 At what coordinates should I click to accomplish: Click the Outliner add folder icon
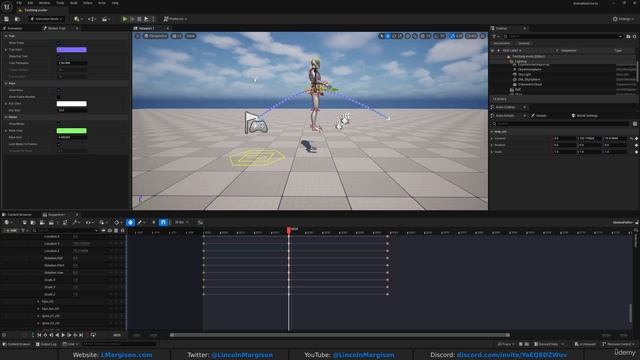point(628,36)
